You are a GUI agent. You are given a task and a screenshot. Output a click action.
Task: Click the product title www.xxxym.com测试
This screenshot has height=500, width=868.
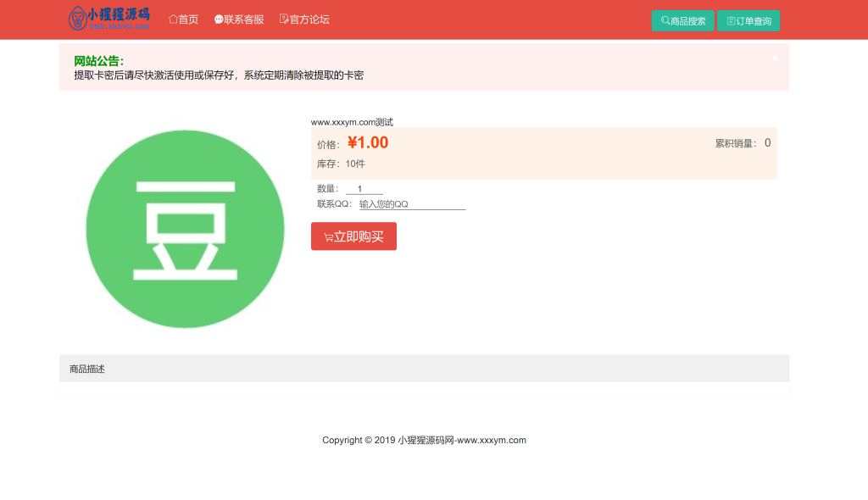click(351, 121)
